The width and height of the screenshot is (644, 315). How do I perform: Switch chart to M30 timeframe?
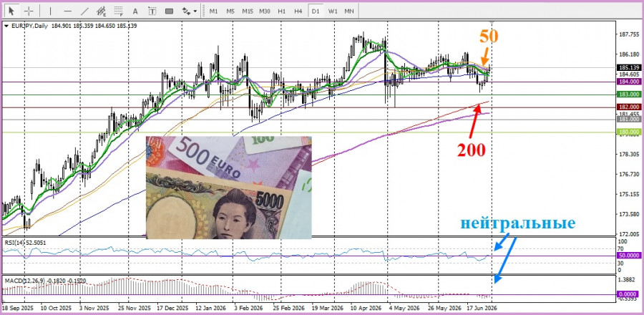(265, 11)
